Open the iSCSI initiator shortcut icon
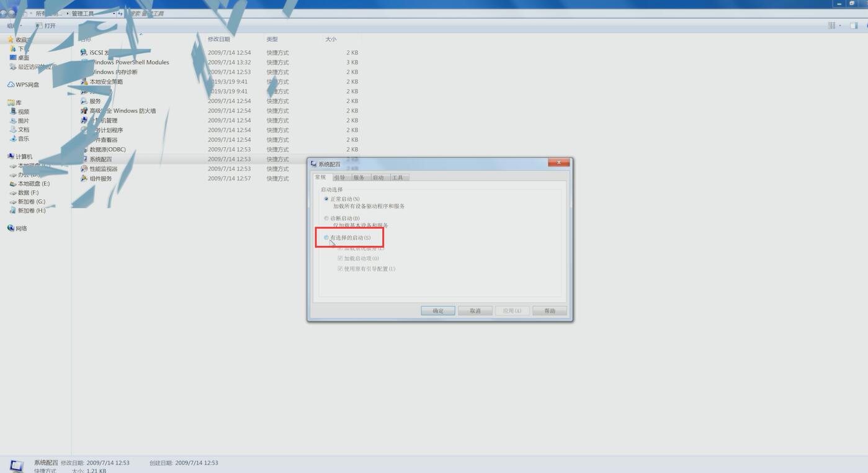 pyautogui.click(x=84, y=53)
